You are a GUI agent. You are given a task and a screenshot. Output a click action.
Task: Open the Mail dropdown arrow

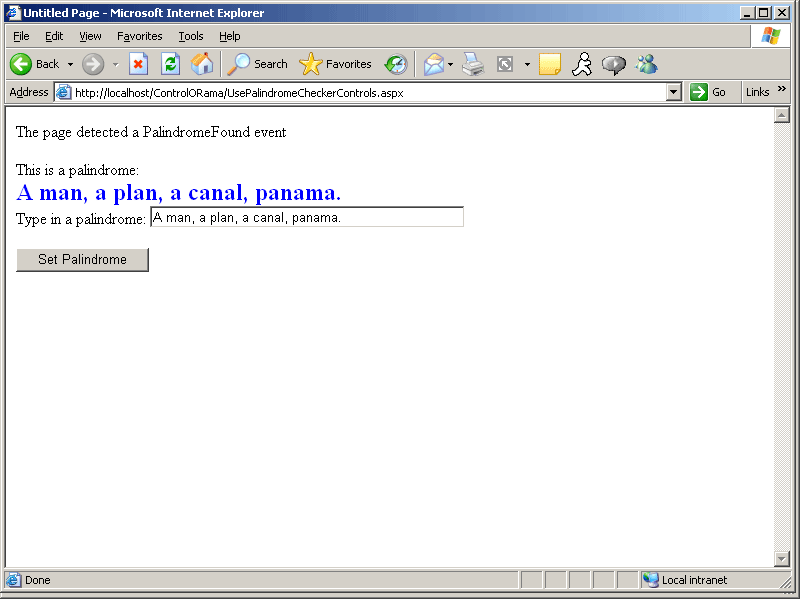click(451, 64)
